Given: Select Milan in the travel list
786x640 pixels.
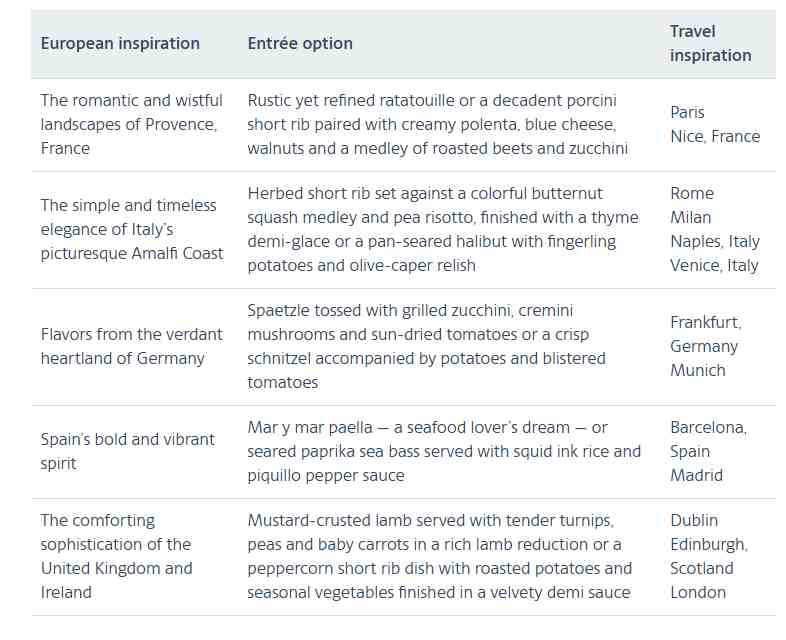Looking at the screenshot, I should (x=691, y=217).
